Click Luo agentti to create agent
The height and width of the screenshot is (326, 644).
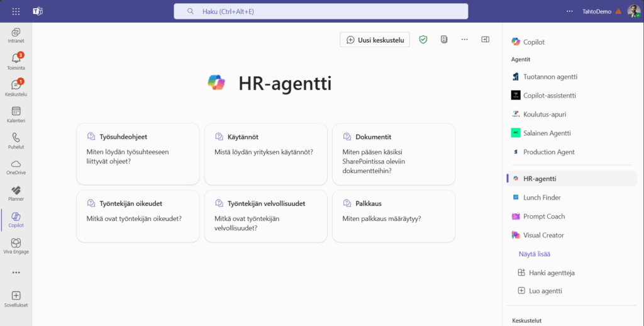coord(540,291)
